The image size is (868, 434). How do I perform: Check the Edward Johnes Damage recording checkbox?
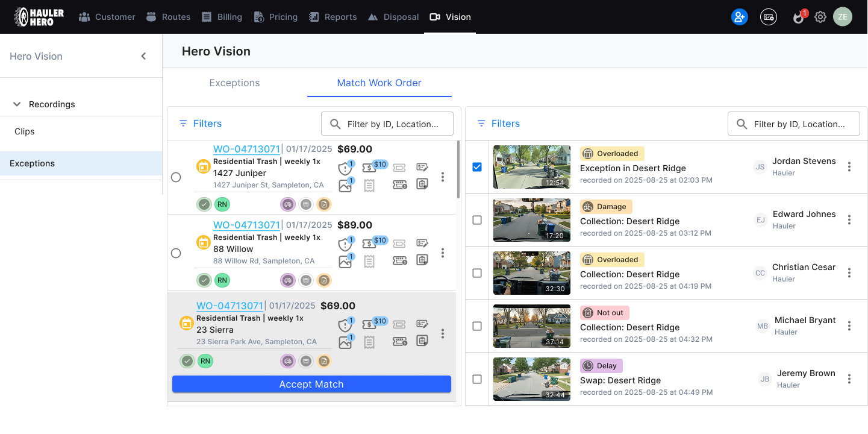coord(477,220)
